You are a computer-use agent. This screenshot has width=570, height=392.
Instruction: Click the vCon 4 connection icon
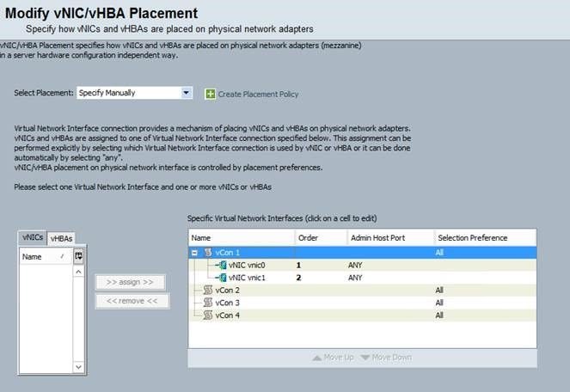coord(207,315)
